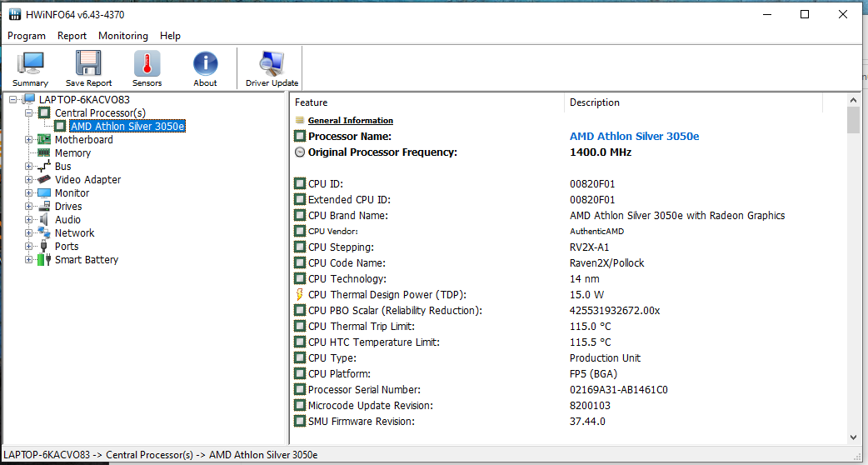Screen dimensions: 868x465
Task: Click the lightning icon beside CPU TDP
Action: coord(300,294)
